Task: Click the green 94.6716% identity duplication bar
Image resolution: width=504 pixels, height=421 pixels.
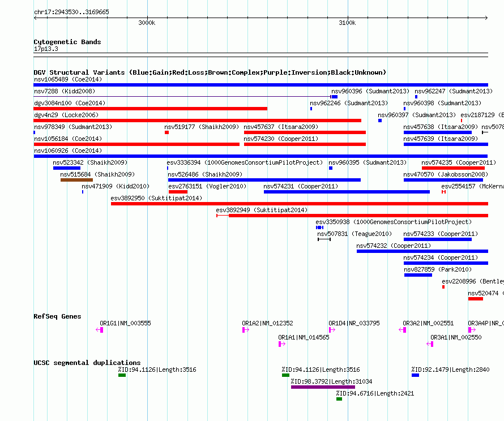Action: point(339,399)
